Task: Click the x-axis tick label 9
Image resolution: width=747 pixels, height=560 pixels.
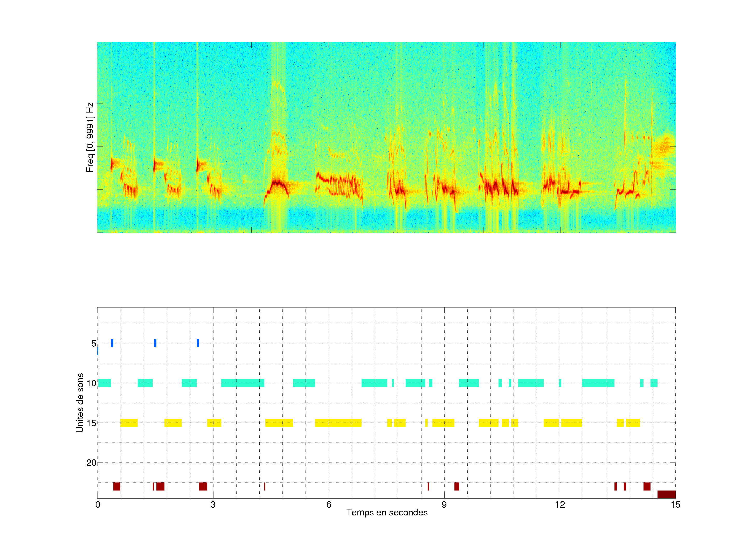Action: click(444, 505)
